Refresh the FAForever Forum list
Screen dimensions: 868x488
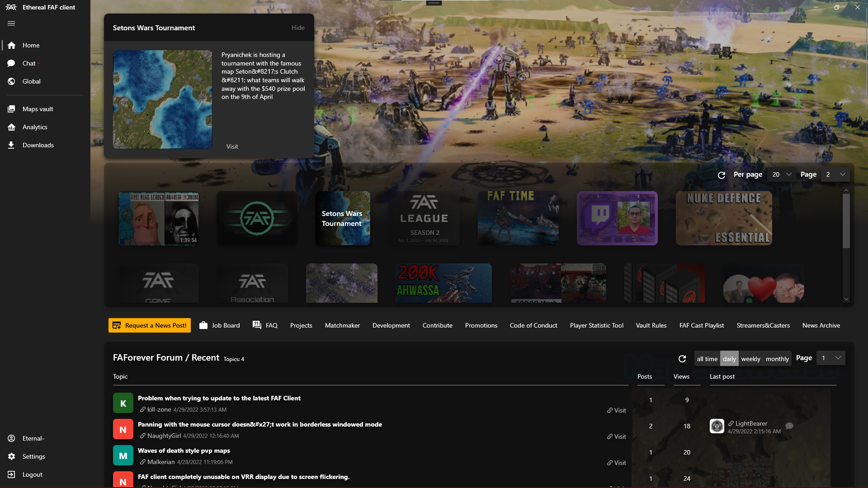pyautogui.click(x=682, y=358)
